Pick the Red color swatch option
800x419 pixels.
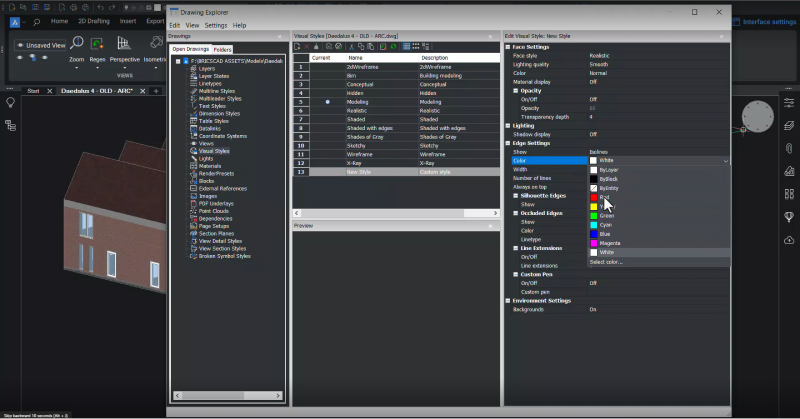click(594, 198)
